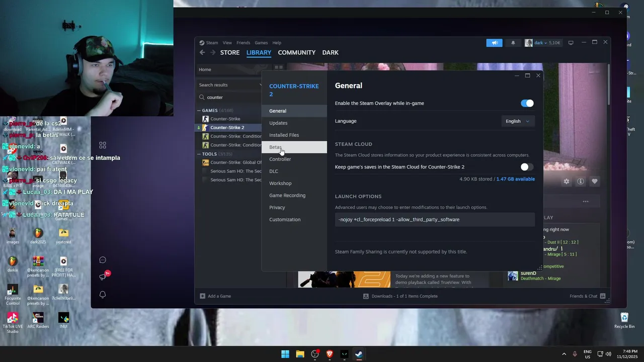Open the Games menu in Steam
This screenshot has width=644, height=362.
(x=261, y=43)
